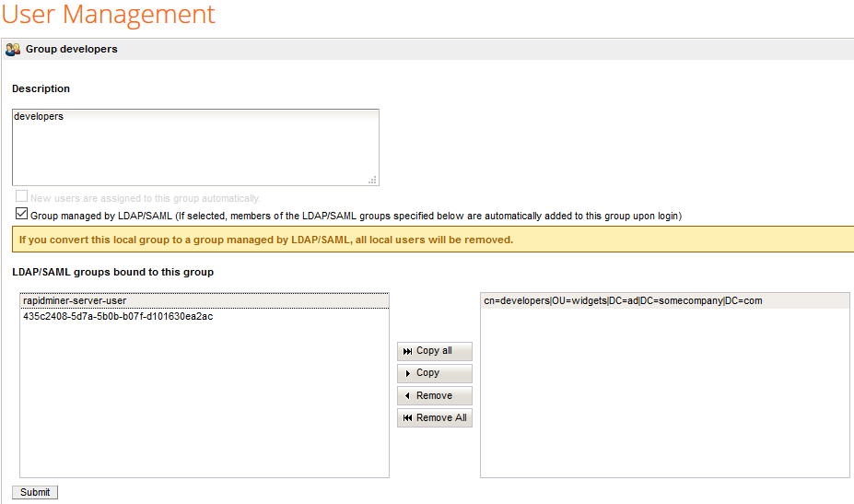Image resolution: width=854 pixels, height=504 pixels.
Task: Toggle the new users auto-assign checkbox
Action: [21, 196]
